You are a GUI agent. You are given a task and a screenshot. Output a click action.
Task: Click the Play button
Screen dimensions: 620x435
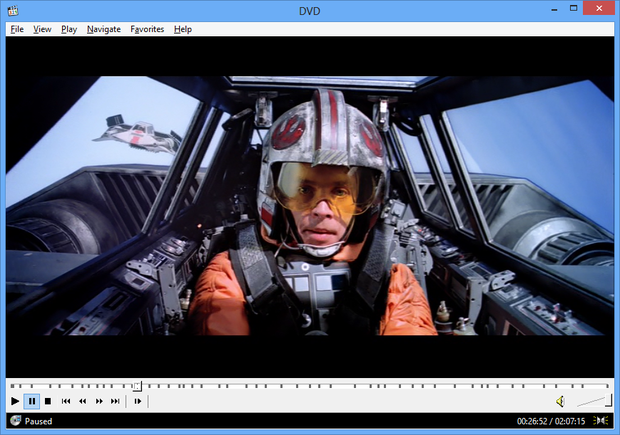point(15,401)
